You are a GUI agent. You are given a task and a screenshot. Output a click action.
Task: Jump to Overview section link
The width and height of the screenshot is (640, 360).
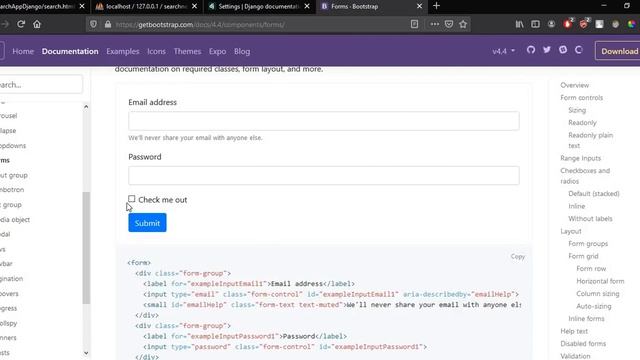click(574, 85)
